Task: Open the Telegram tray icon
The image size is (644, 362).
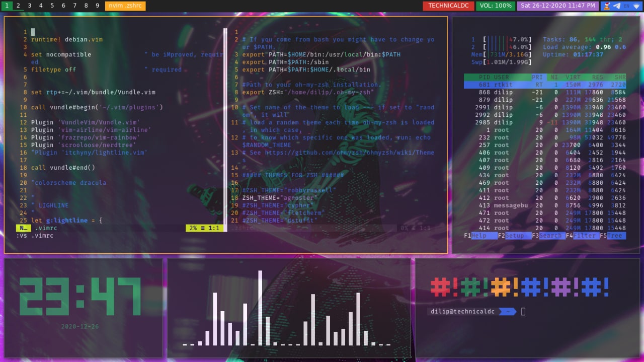Action: (x=617, y=6)
